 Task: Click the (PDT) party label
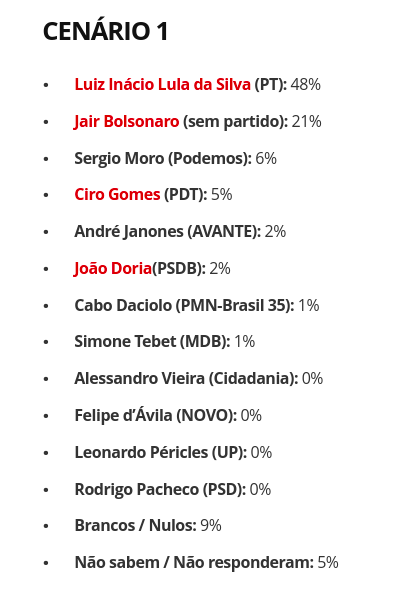click(186, 195)
